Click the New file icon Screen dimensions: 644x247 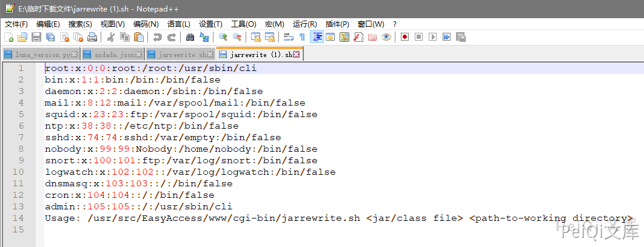(8, 37)
